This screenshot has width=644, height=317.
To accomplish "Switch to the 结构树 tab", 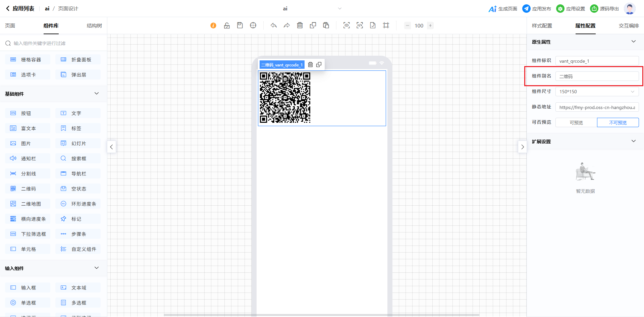I will pyautogui.click(x=94, y=26).
